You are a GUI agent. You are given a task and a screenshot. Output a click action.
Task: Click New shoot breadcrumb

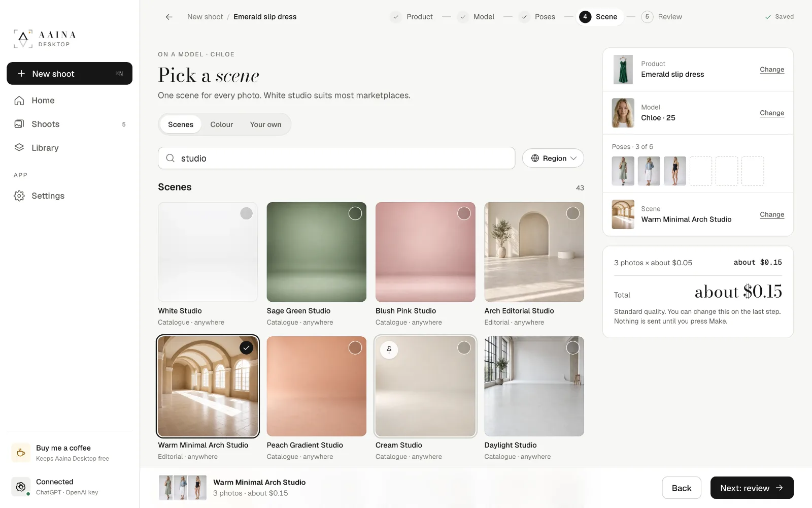205,17
